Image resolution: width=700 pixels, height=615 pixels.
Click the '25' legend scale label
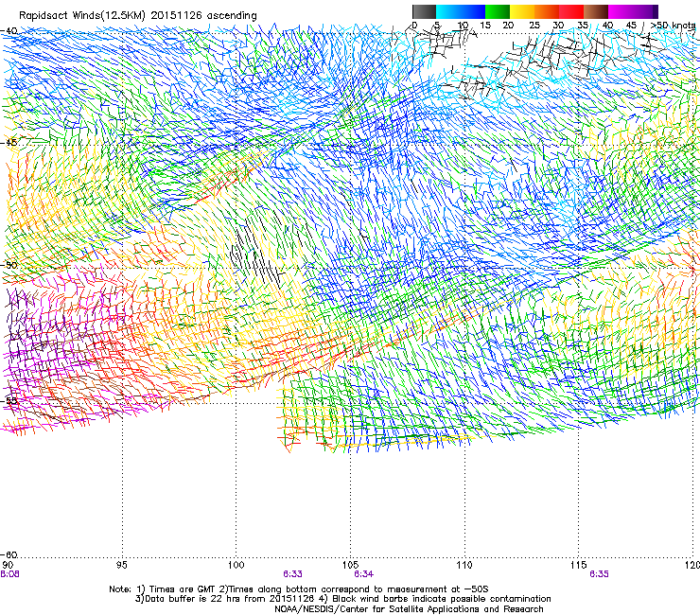(x=534, y=26)
